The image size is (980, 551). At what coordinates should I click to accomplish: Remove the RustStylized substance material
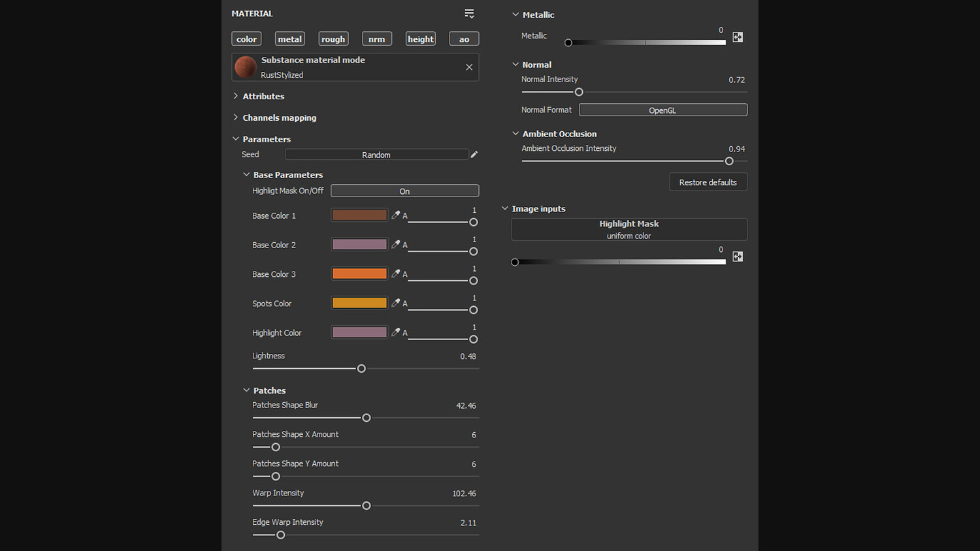pos(469,67)
